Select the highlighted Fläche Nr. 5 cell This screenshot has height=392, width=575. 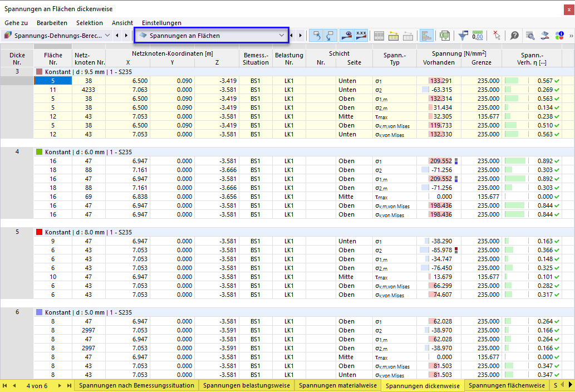pos(53,81)
